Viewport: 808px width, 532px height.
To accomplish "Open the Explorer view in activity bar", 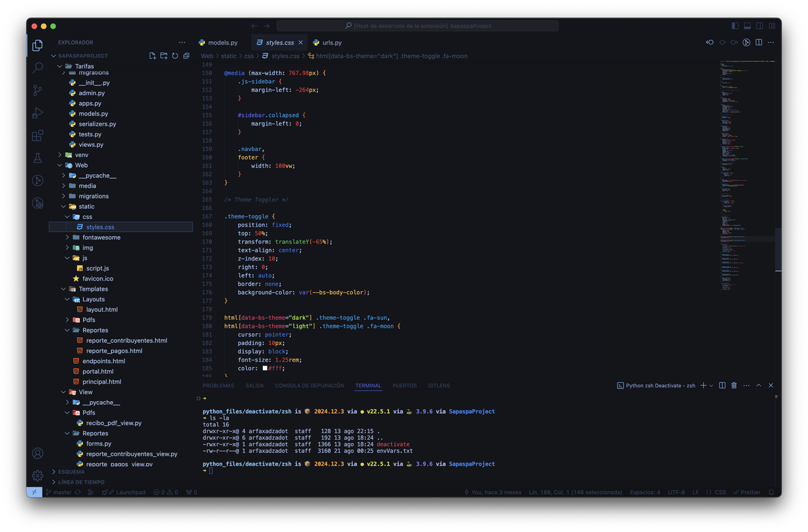I will pos(37,45).
